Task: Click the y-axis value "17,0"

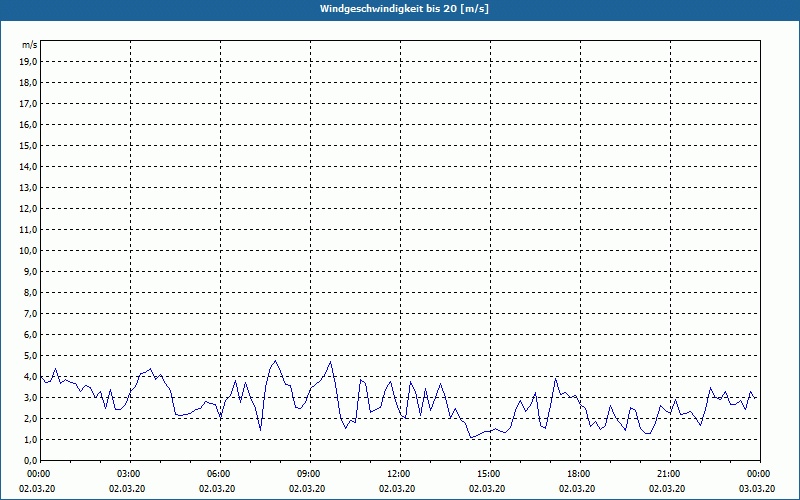Action: click(28, 104)
